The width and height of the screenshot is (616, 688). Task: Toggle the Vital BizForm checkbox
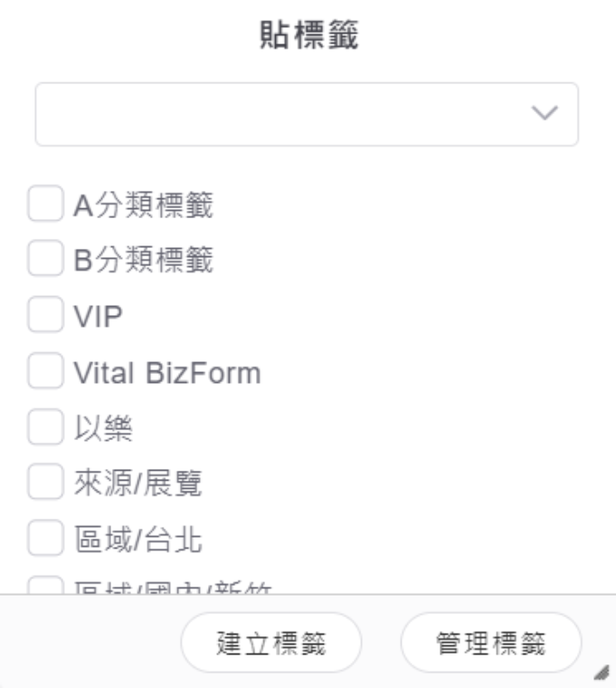coord(43,372)
